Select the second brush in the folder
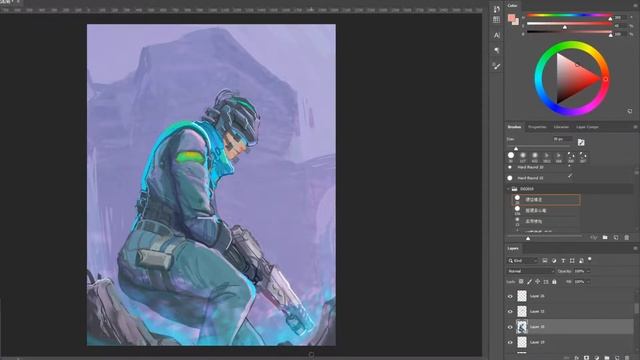The width and height of the screenshot is (640, 360). [x=546, y=210]
